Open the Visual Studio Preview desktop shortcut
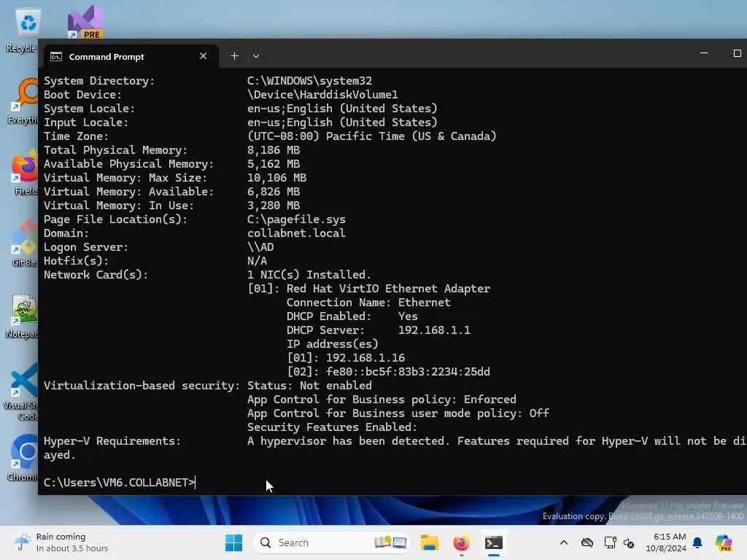747x560 pixels. (x=85, y=22)
